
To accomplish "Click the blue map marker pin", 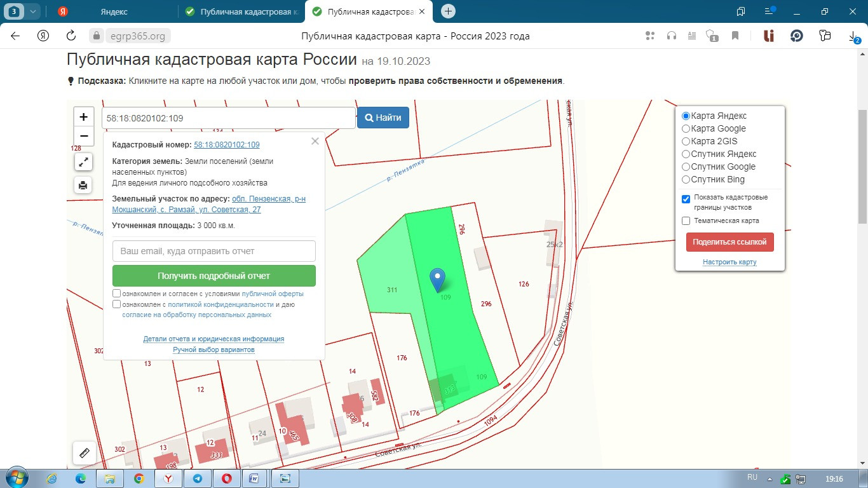I will tap(437, 280).
